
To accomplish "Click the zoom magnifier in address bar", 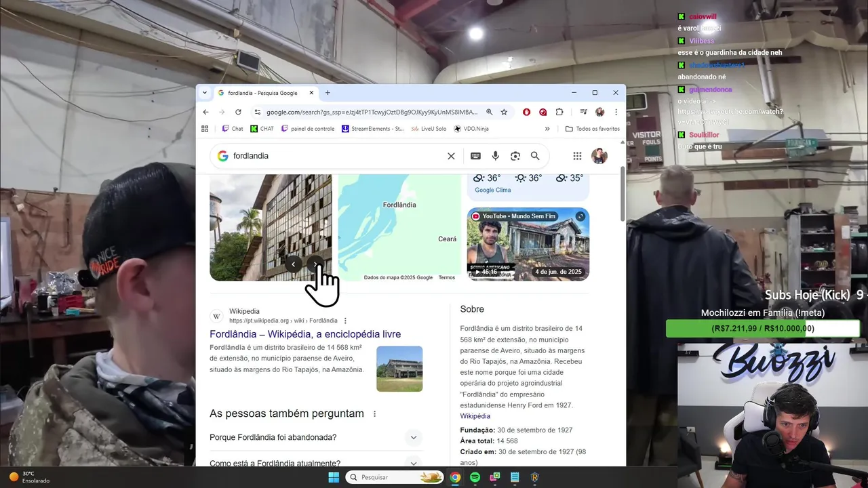I will click(x=490, y=112).
